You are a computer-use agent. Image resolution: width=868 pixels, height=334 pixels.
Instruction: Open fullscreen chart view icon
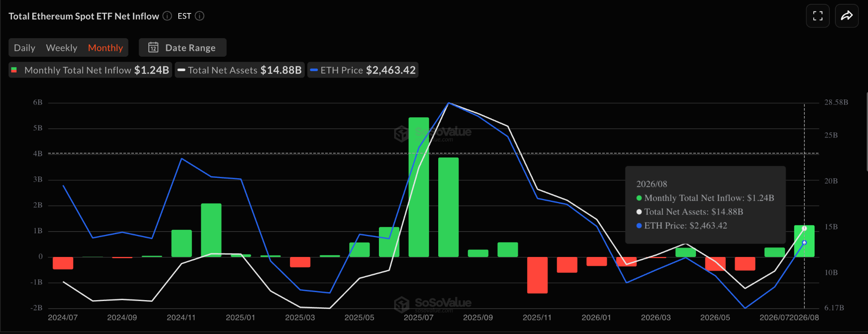click(818, 16)
